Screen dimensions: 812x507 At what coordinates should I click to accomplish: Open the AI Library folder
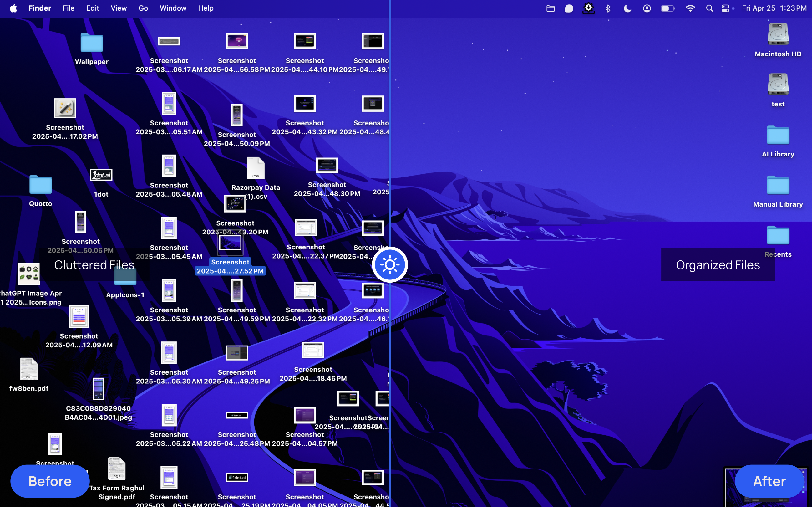coord(778,136)
